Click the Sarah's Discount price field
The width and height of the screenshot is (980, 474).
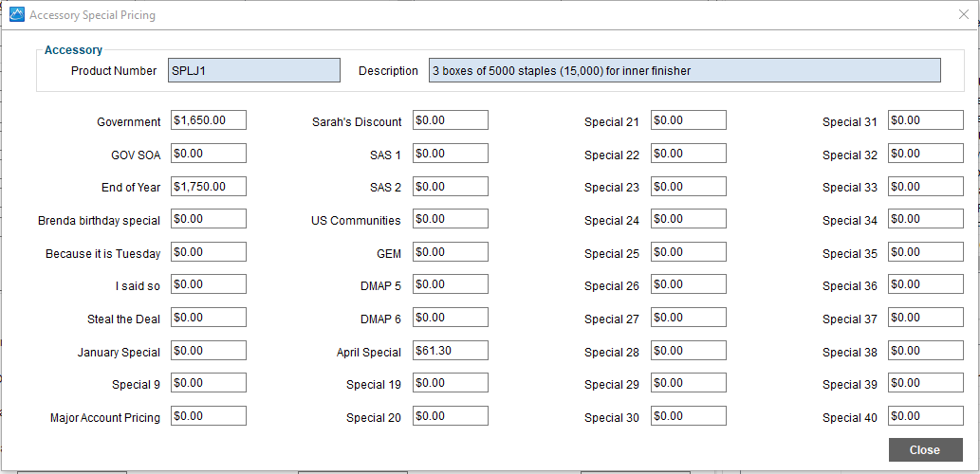point(450,119)
